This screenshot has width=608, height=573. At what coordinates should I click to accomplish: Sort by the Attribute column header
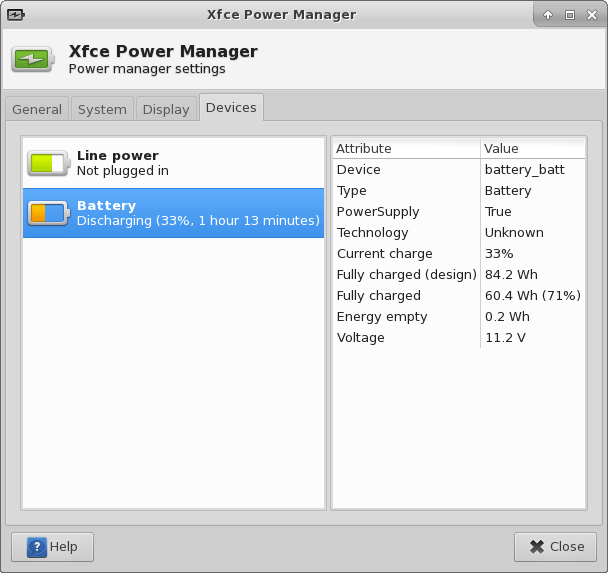[405, 148]
